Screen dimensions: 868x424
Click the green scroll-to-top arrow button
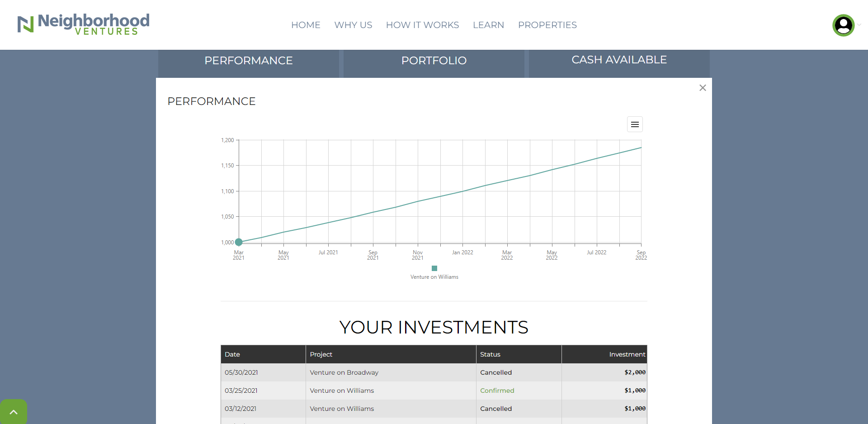tap(14, 412)
